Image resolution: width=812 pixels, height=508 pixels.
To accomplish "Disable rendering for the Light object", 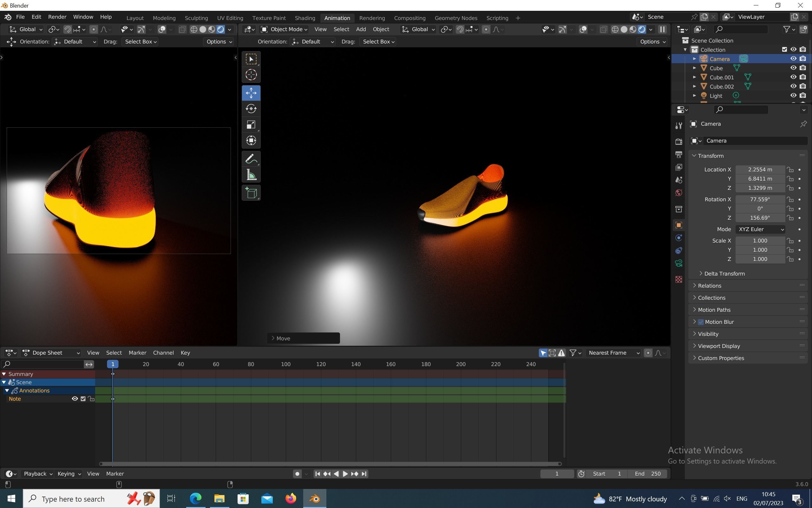I will [x=802, y=96].
